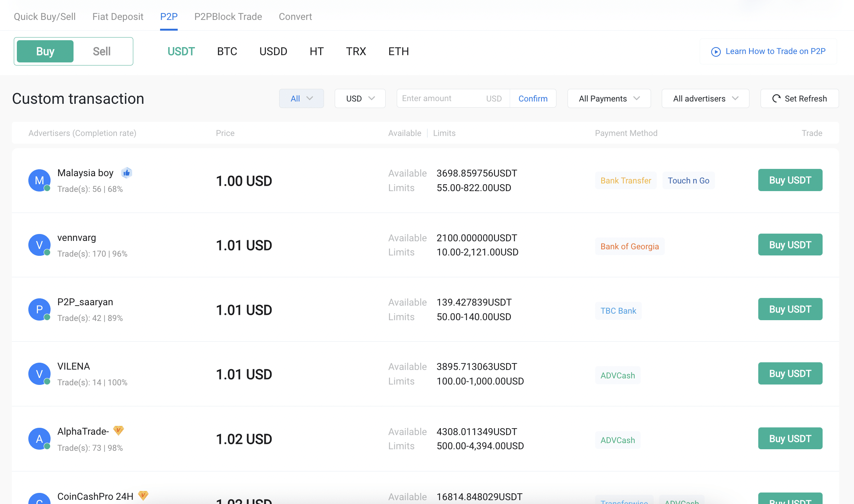Screen dimensions: 854x504
Task: Click the thumbs-up badge next to Malaysia boy
Action: click(x=127, y=173)
